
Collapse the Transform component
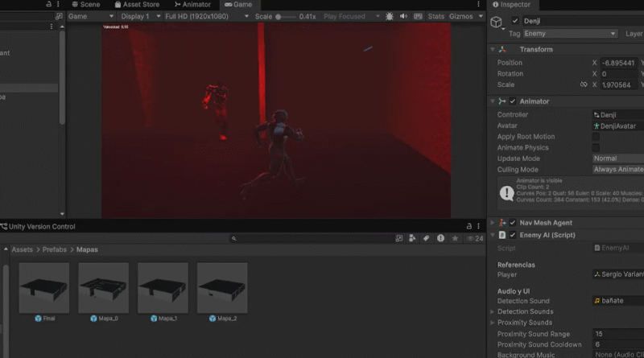coord(493,49)
